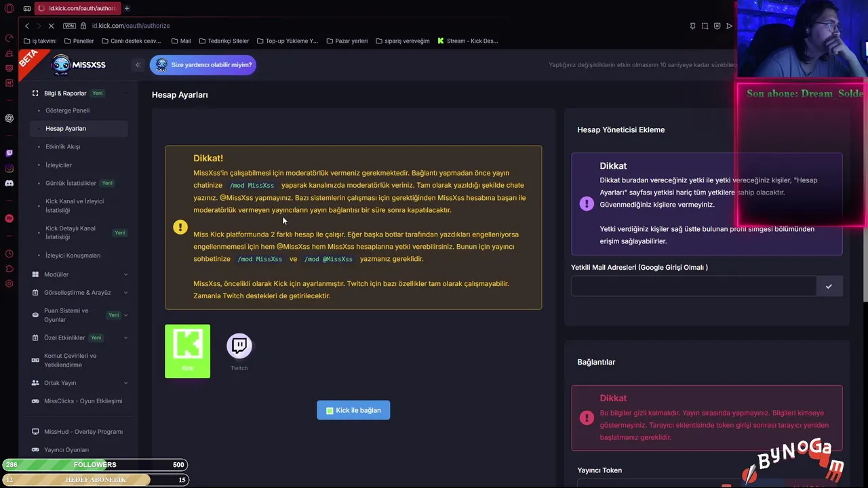This screenshot has width=868, height=488.
Task: Open Yayıncı Oyunları page
Action: (66, 449)
